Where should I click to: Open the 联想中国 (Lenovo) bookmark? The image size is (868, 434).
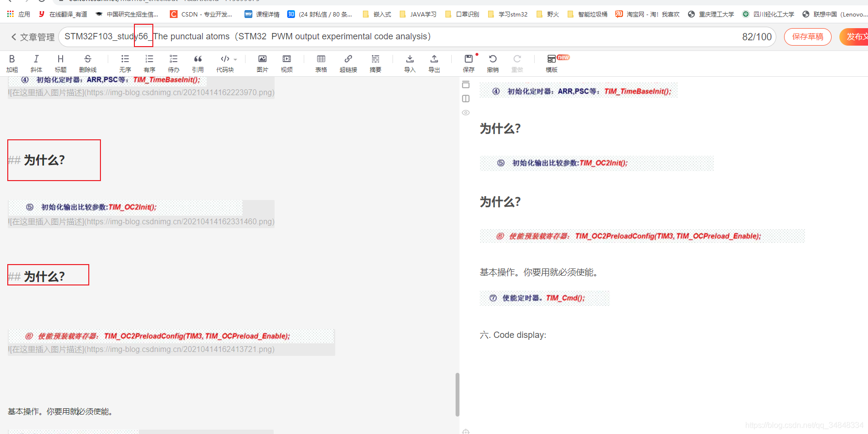tap(835, 14)
